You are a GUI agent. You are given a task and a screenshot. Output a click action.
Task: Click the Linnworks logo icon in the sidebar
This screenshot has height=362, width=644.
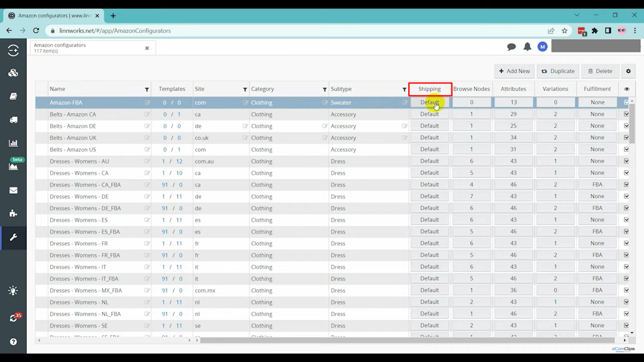pyautogui.click(x=13, y=50)
